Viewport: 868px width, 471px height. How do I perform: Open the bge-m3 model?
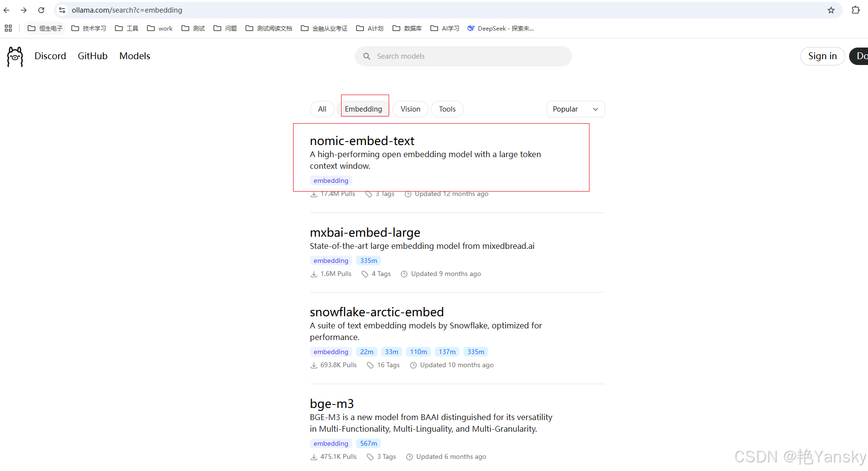click(x=332, y=404)
